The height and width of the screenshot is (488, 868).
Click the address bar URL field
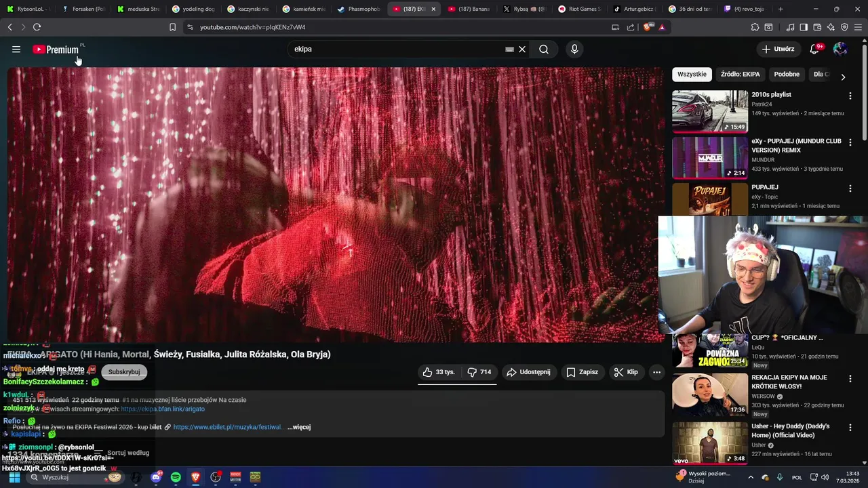[400, 27]
